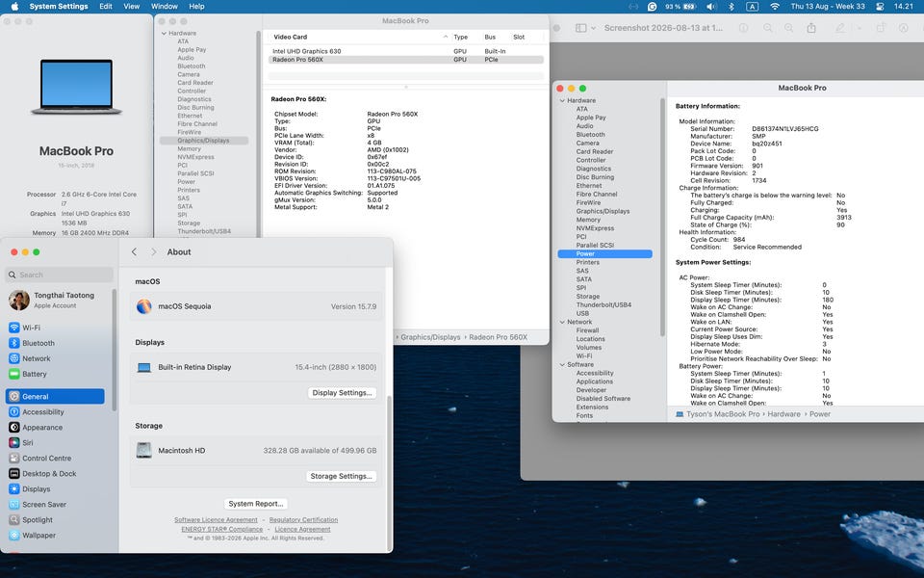Viewport: 924px width, 578px height.
Task: Open the input source menu bar icon
Action: 752,7
